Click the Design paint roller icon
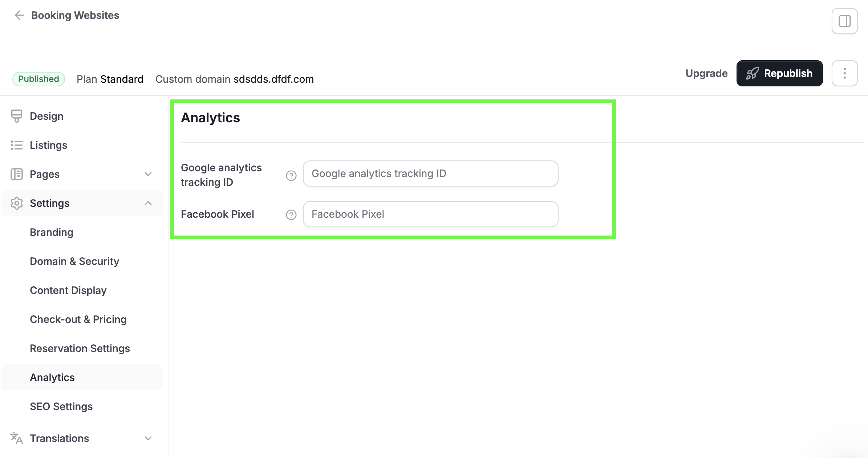 [x=17, y=116]
